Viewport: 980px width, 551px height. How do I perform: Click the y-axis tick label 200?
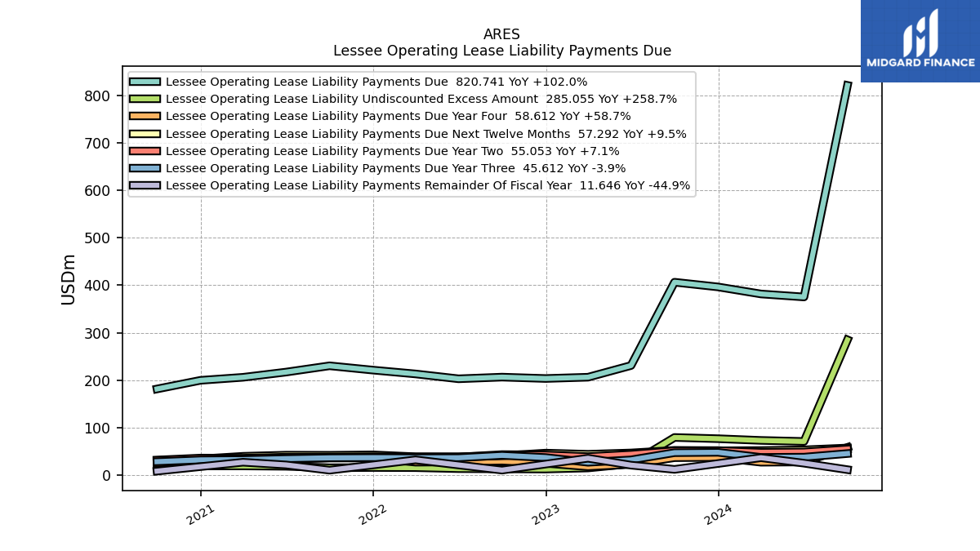(x=99, y=380)
